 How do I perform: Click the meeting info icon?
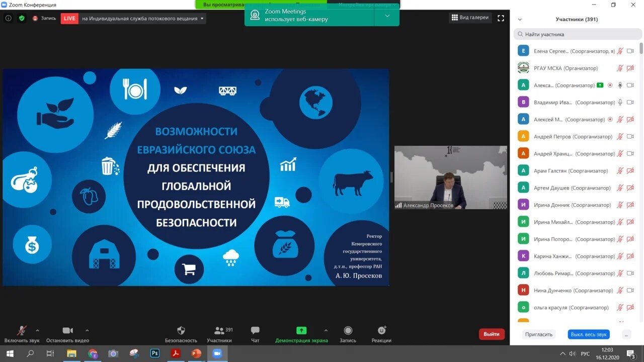tap(8, 18)
